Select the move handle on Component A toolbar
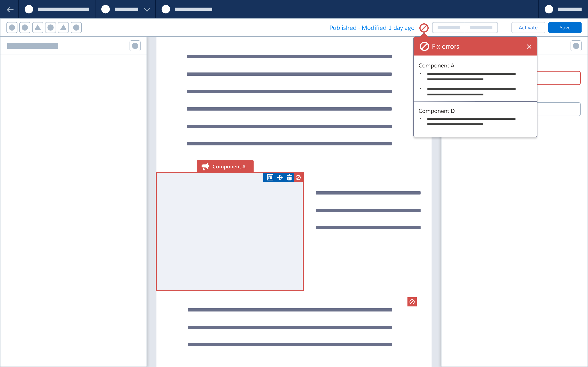Viewport: 588px width, 367px height. tap(280, 178)
